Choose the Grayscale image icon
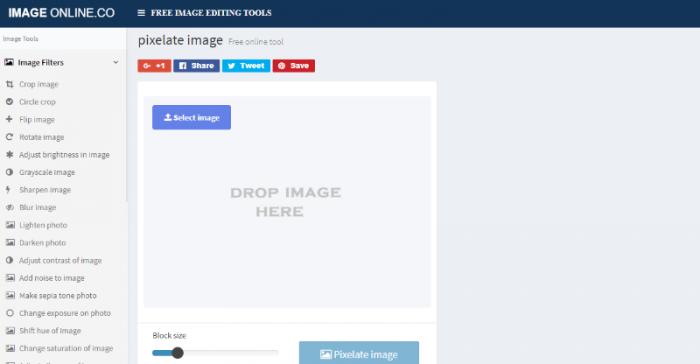 click(x=9, y=172)
